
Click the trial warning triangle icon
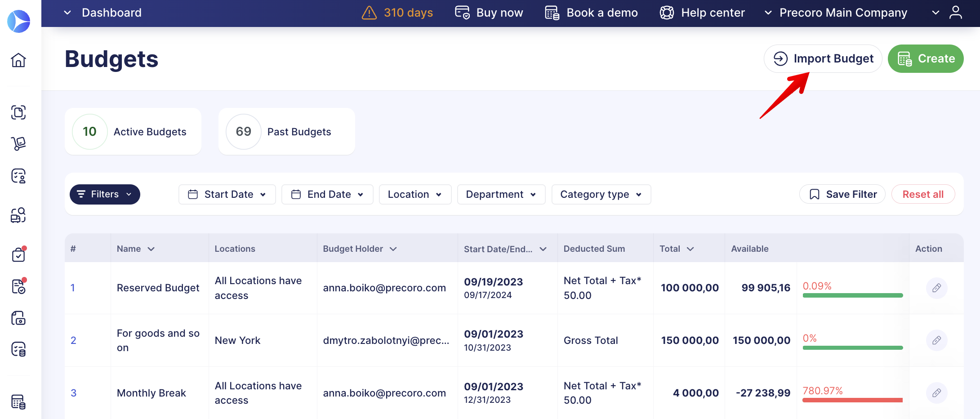click(369, 13)
